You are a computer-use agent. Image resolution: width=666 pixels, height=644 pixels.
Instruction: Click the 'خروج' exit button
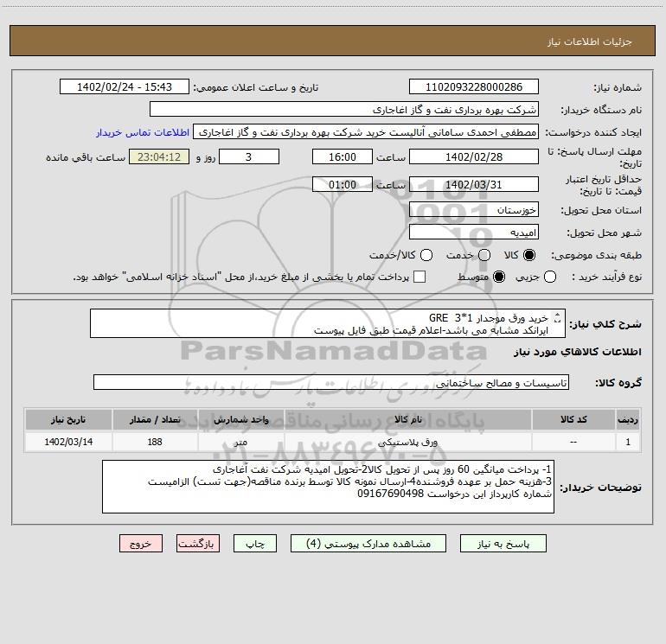click(x=141, y=544)
